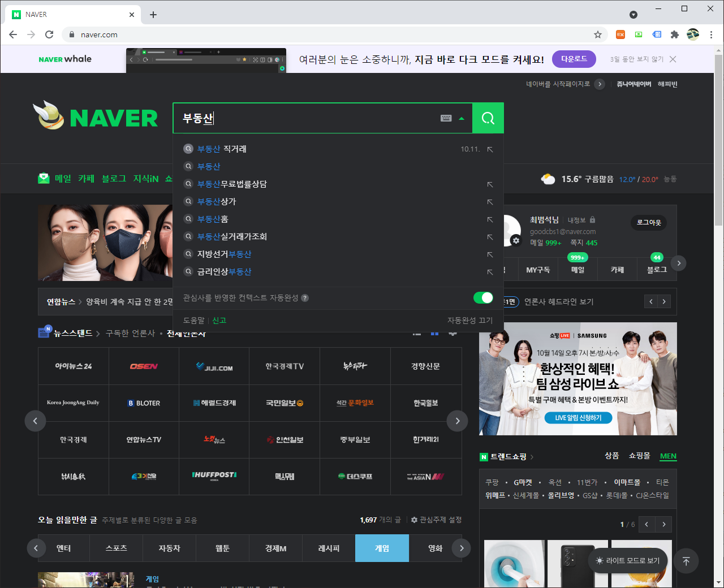Screen dimensions: 724x588
Task: Reload the page
Action: 49,34
